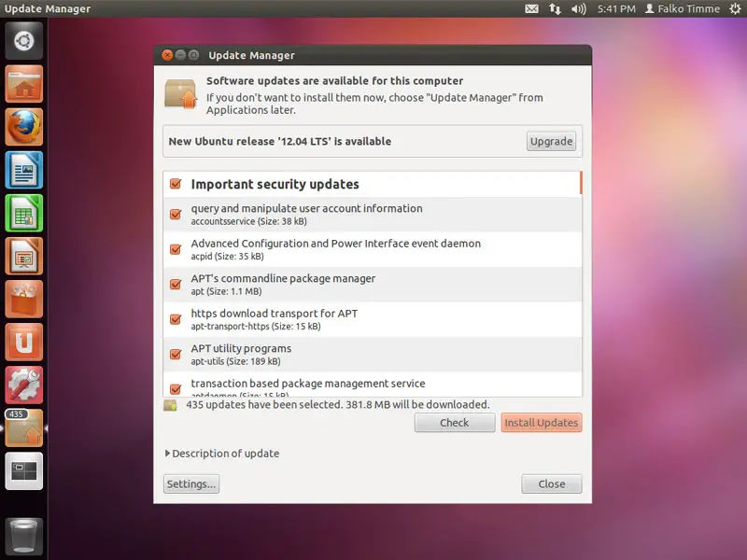Close the Update Manager window via the titlebar
The image size is (747, 560).
point(167,55)
